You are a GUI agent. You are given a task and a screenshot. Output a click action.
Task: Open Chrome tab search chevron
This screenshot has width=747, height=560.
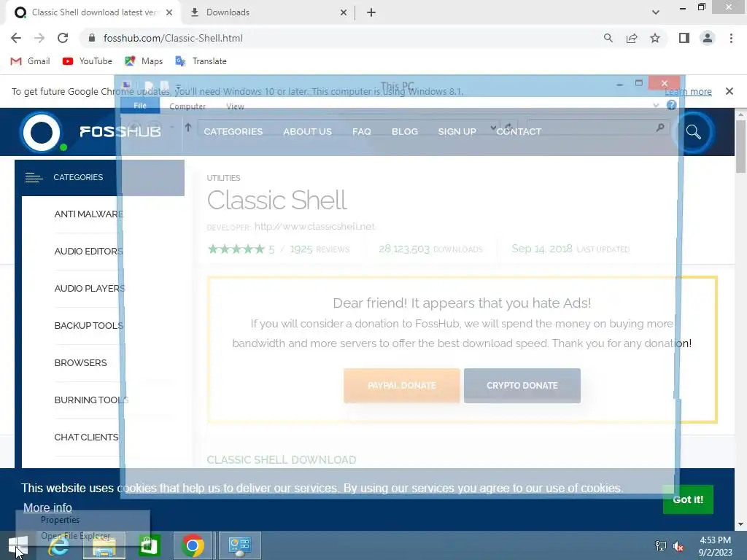[x=656, y=12]
